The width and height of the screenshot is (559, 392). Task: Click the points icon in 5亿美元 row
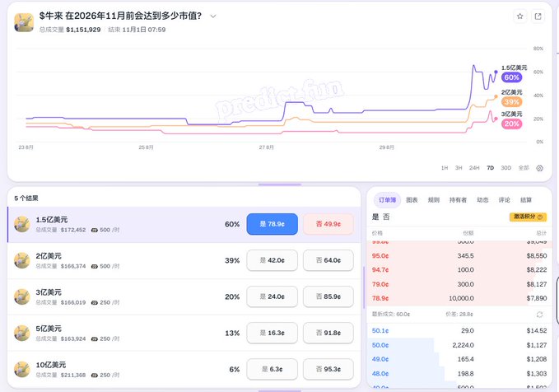(x=94, y=338)
